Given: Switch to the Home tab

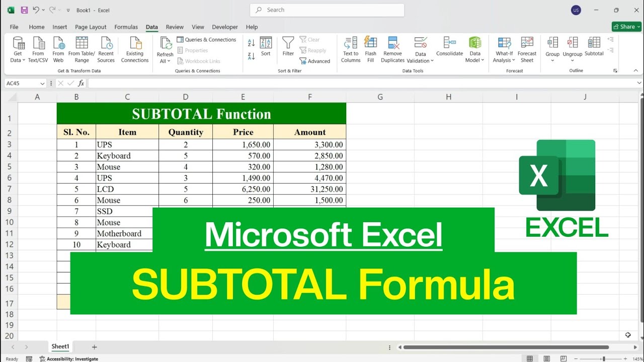Looking at the screenshot, I should click(37, 27).
